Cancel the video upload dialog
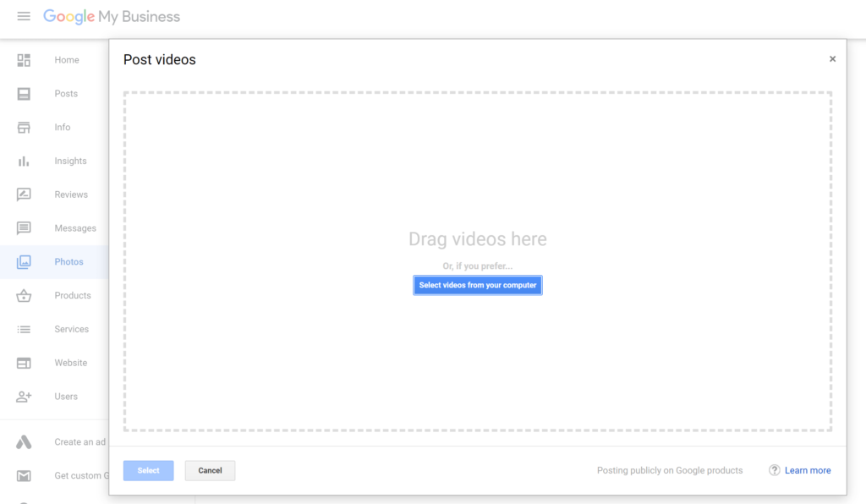 (x=210, y=470)
